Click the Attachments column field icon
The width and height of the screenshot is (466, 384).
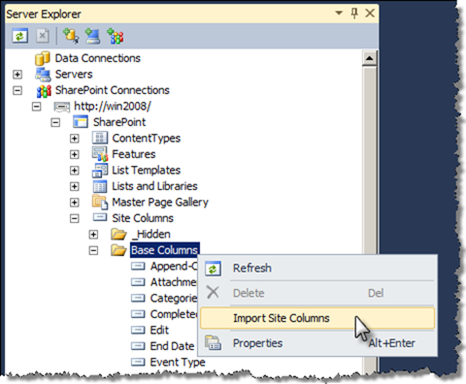[138, 282]
